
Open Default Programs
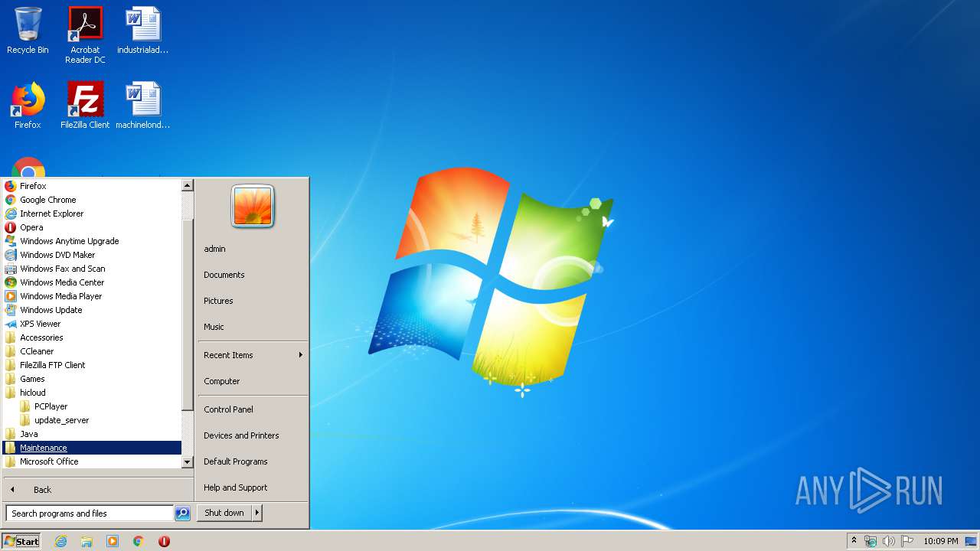pyautogui.click(x=253, y=461)
